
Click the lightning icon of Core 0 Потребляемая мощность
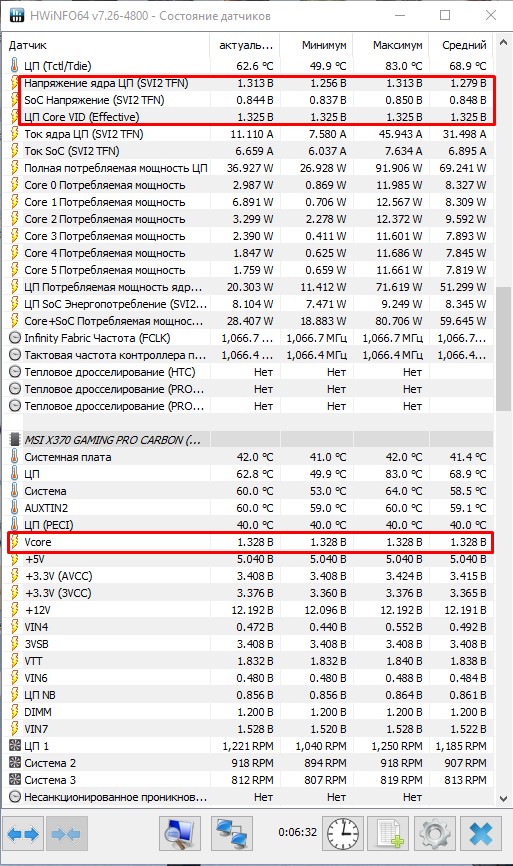tap(15, 185)
